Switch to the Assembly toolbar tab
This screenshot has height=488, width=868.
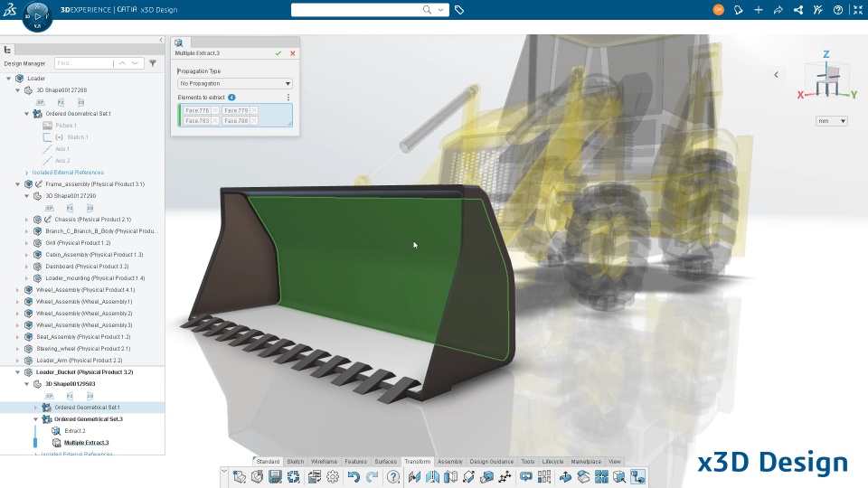450,462
